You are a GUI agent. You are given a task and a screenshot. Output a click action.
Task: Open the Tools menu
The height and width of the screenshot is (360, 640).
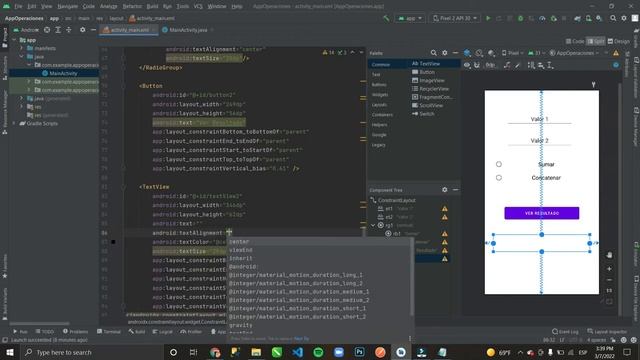[x=182, y=6]
